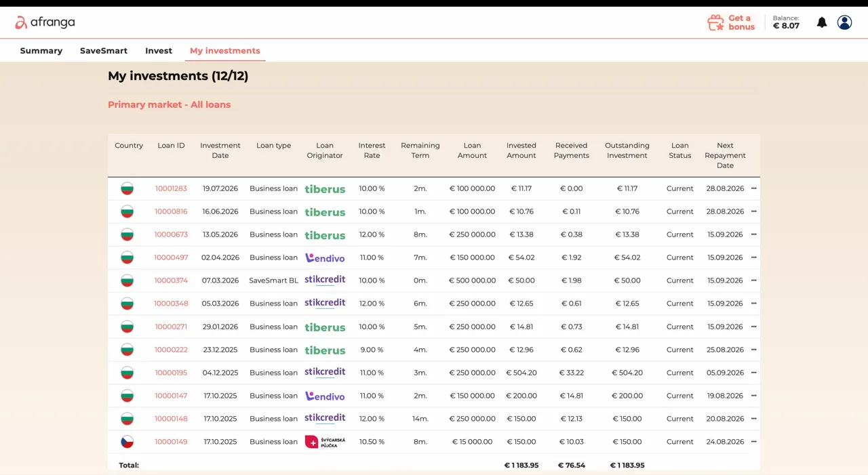
Task: Click the Interest Rate column header
Action: pos(372,150)
